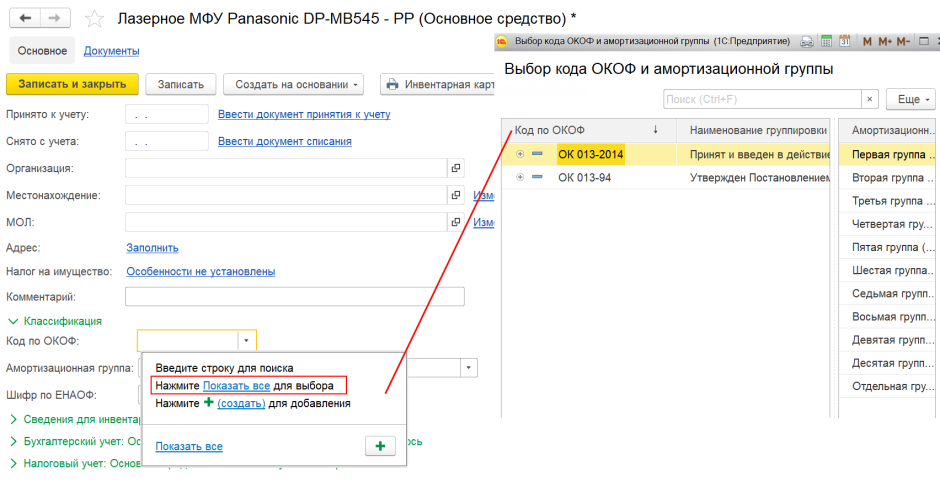940x486 pixels.
Task: Click the Снято с учета date field
Action: (x=167, y=141)
